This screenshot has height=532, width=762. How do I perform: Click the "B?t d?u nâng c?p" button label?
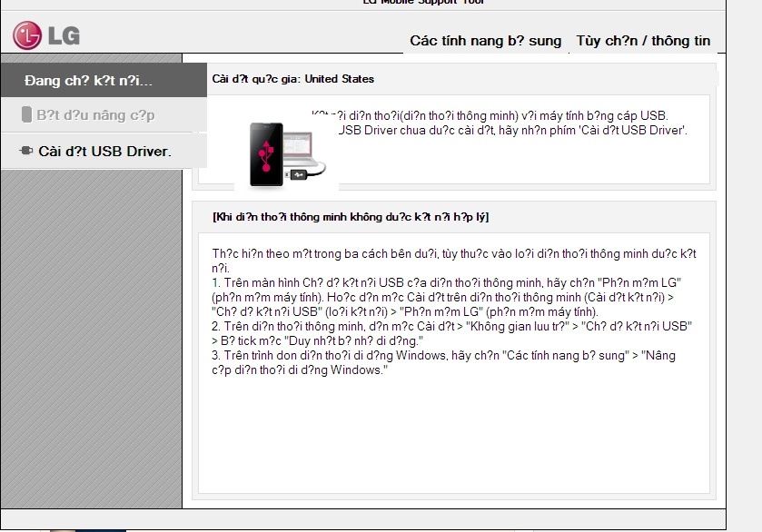click(95, 115)
